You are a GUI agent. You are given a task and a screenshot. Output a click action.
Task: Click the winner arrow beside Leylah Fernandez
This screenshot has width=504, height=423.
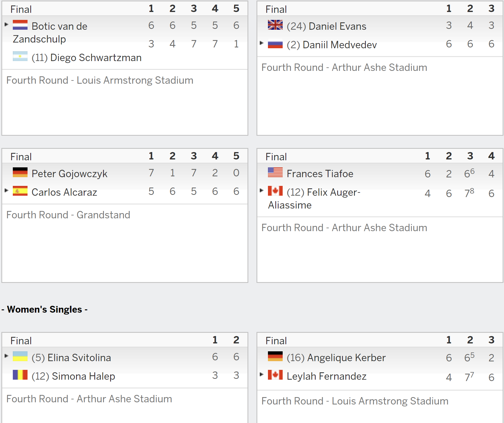pos(262,374)
